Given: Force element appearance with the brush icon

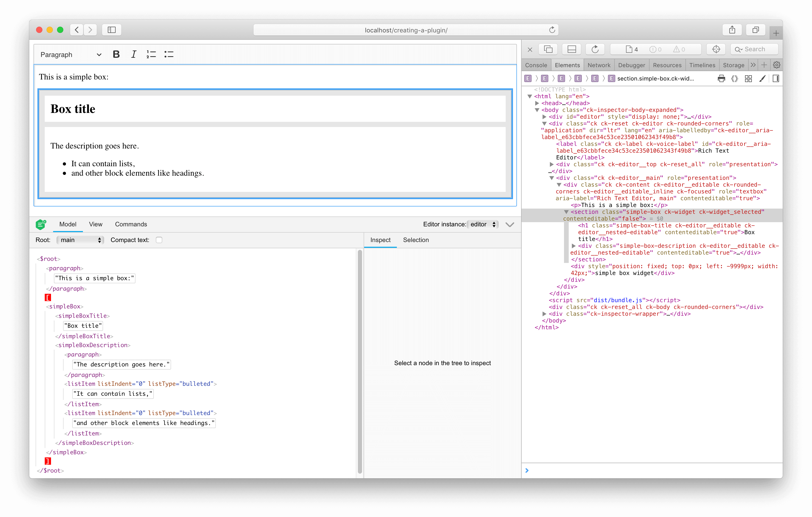Looking at the screenshot, I should [x=762, y=78].
